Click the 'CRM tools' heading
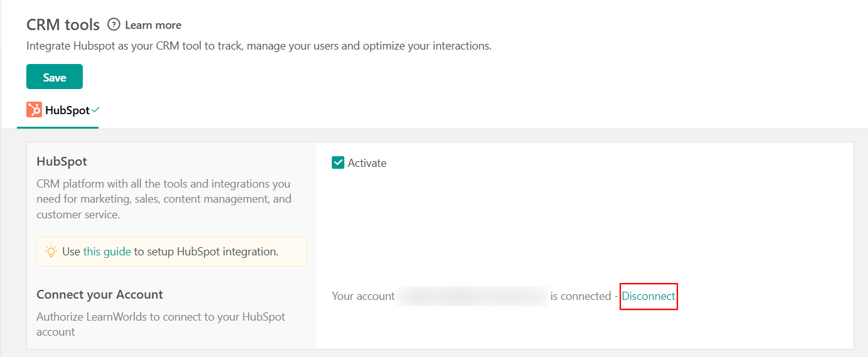 click(x=63, y=24)
